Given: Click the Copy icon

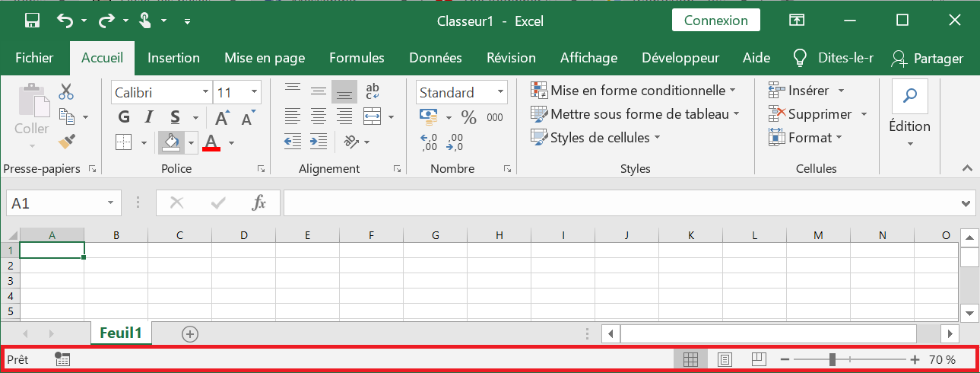Looking at the screenshot, I should point(66,116).
